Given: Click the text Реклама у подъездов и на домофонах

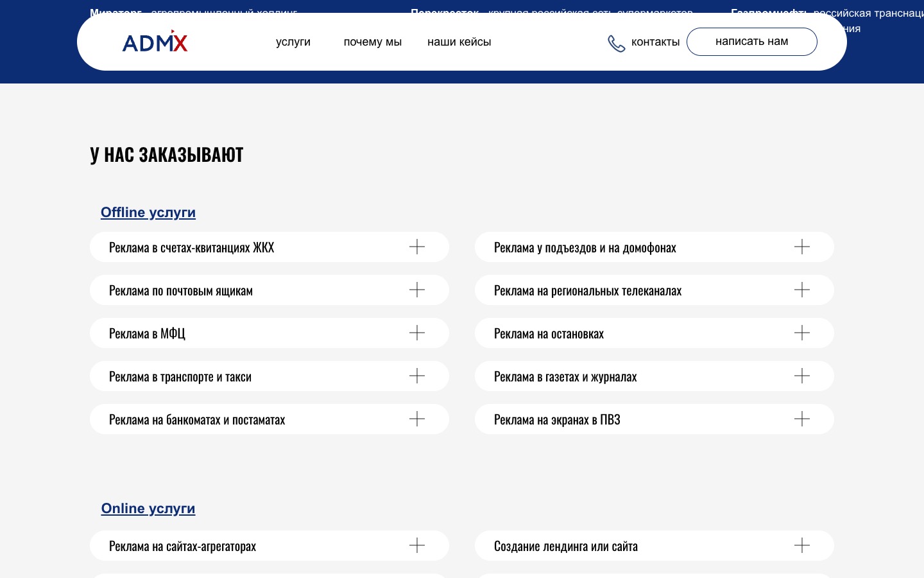Looking at the screenshot, I should 585,247.
